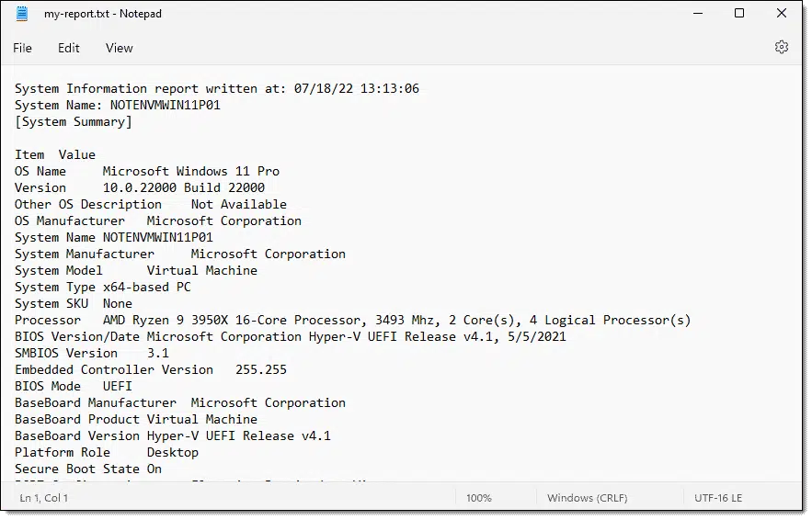The height and width of the screenshot is (520, 812).
Task: Maximize the Notepad window
Action: pos(739,14)
